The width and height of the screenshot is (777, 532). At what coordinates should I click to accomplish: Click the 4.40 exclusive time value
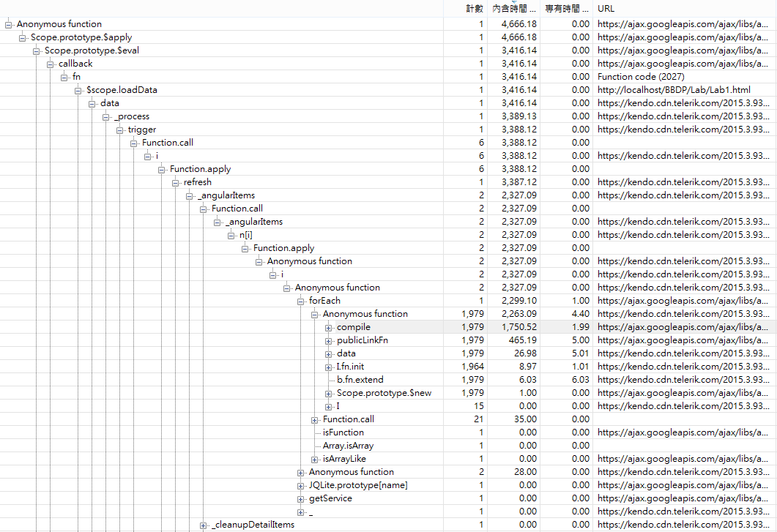(580, 313)
